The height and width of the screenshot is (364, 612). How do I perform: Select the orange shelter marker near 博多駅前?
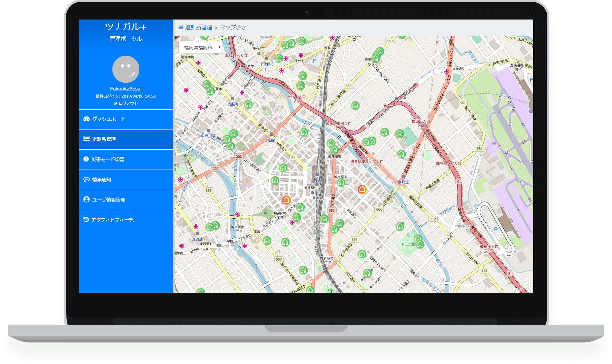pos(286,200)
